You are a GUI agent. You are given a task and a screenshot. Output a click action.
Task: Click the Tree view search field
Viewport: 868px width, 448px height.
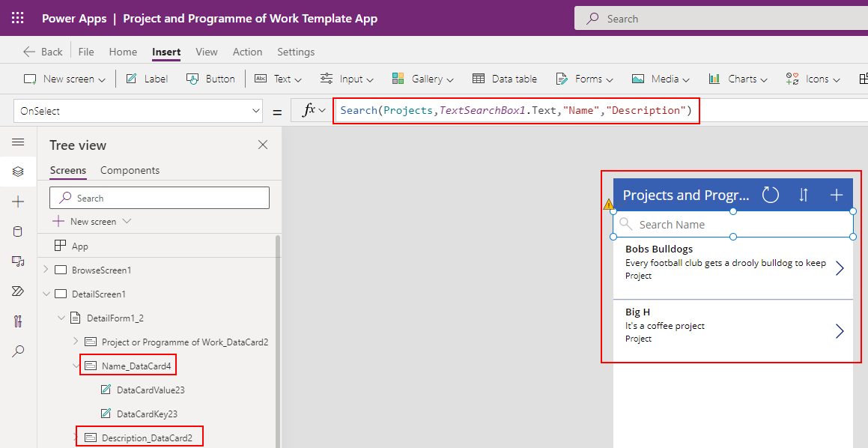(x=160, y=198)
